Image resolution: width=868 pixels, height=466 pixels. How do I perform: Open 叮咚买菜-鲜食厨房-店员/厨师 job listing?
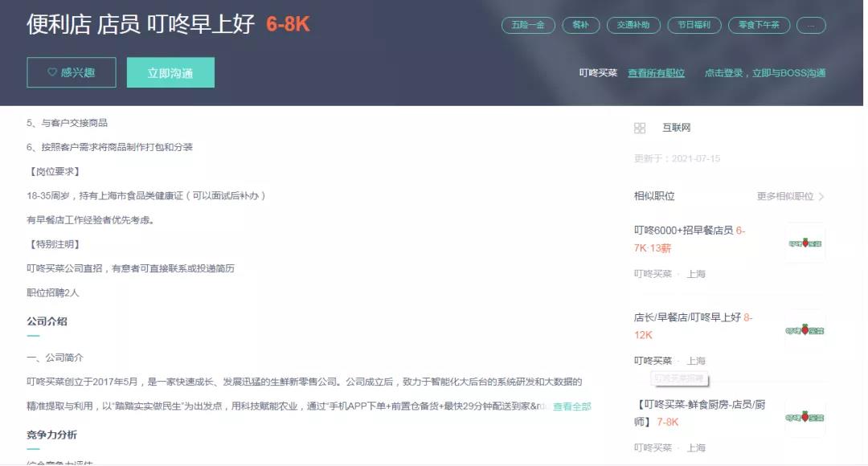pos(699,404)
